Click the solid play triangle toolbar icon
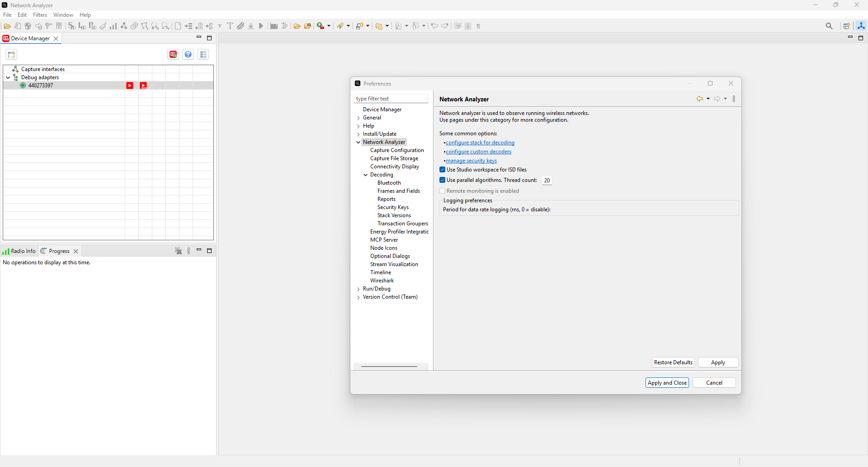The image size is (868, 467). (261, 26)
